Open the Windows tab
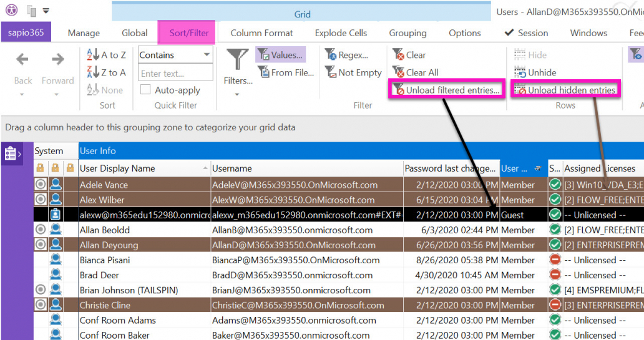The height and width of the screenshot is (340, 644). (x=588, y=33)
